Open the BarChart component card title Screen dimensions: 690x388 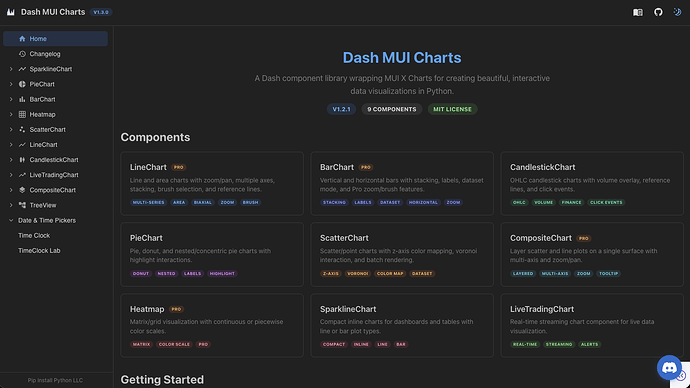coord(337,167)
